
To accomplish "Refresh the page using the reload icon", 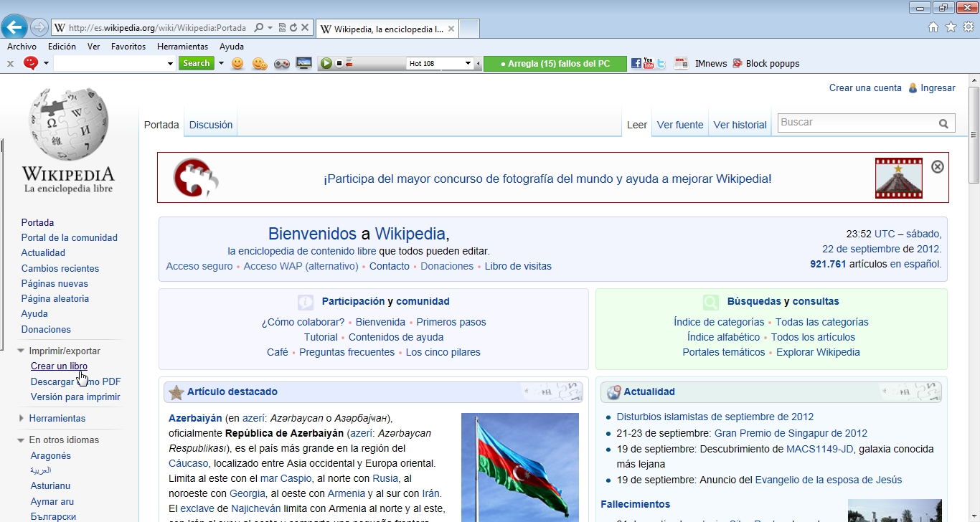I will tap(293, 28).
